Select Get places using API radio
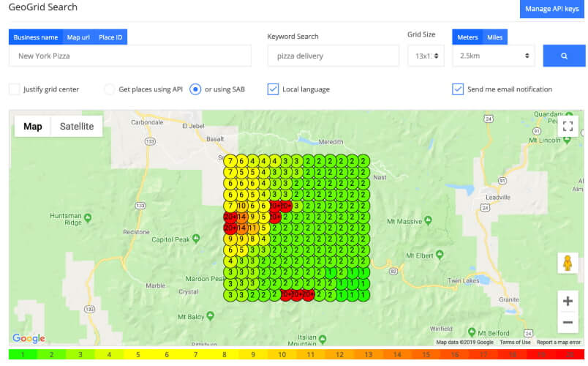This screenshot has height=366, width=588. tap(110, 89)
